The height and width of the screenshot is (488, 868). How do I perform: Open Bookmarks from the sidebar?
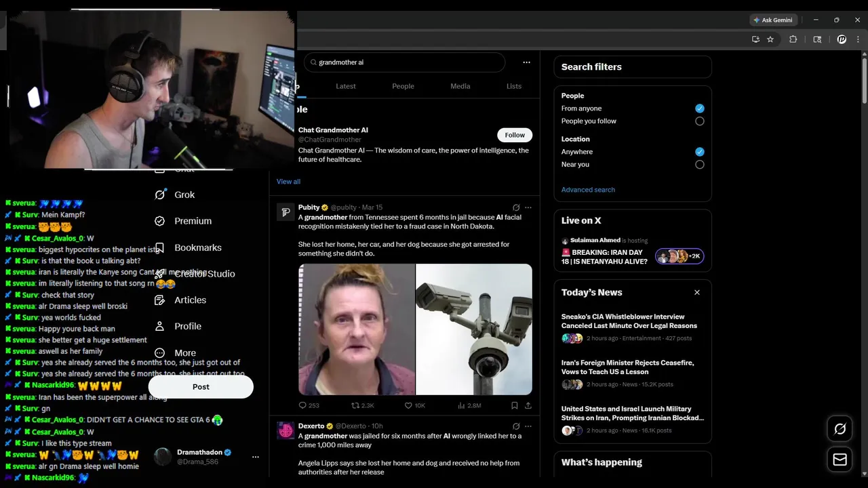coord(189,247)
